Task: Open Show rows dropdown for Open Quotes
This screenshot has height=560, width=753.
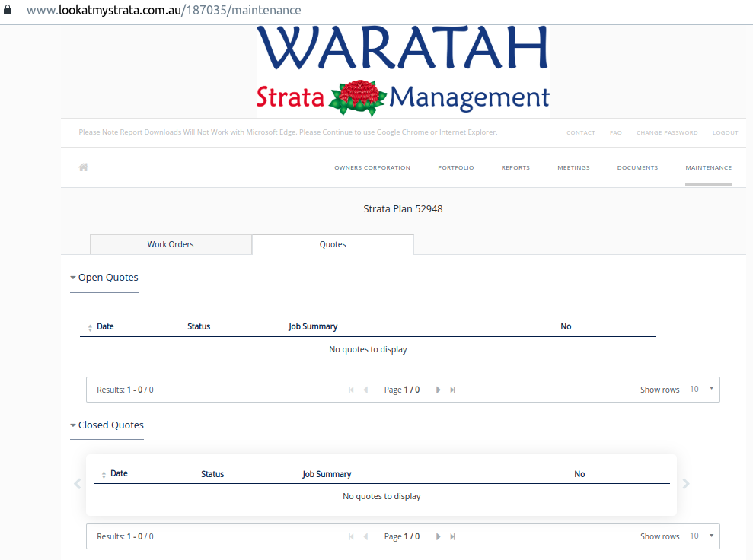Action: point(702,389)
